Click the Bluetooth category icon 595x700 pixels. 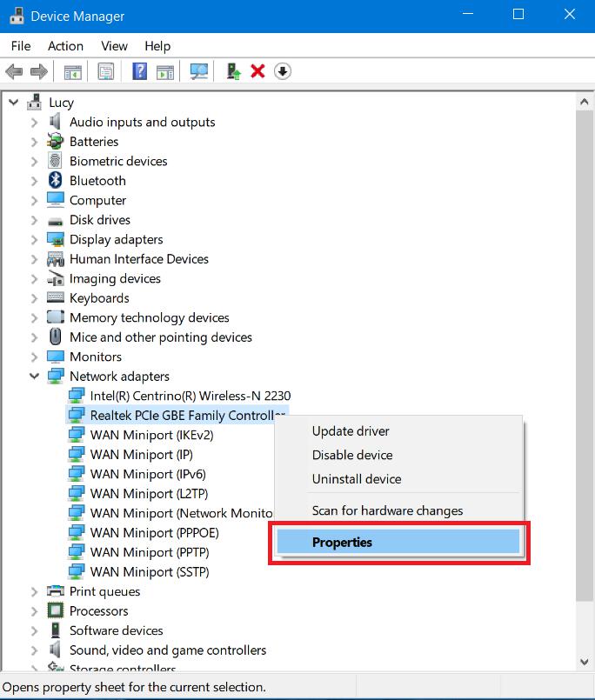(55, 180)
